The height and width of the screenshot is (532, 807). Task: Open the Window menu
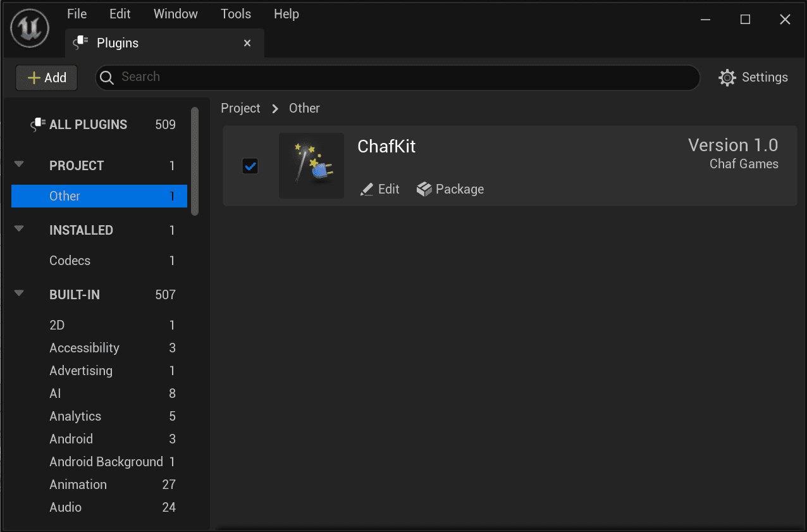pyautogui.click(x=176, y=14)
